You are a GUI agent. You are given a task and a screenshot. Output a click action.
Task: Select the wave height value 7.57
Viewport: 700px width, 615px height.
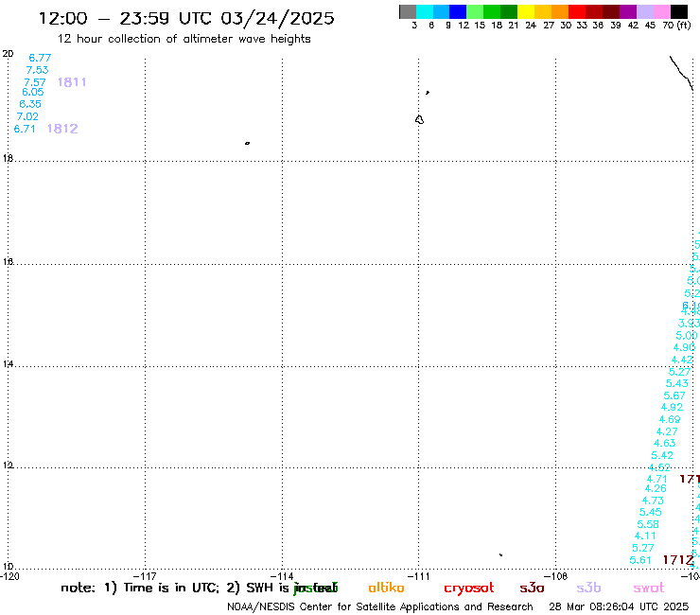(35, 82)
